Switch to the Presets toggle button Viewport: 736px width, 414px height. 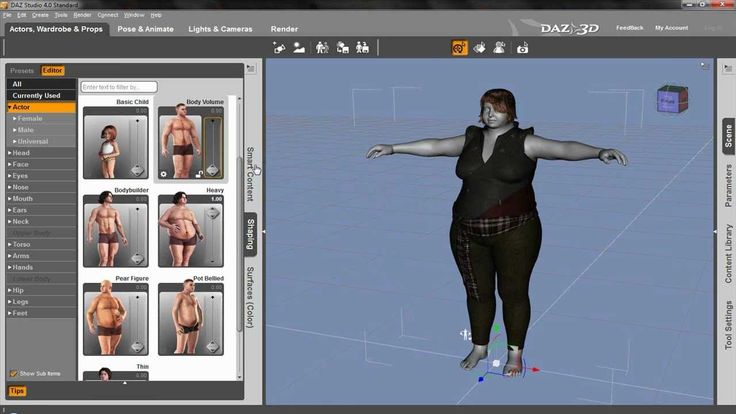pos(22,70)
